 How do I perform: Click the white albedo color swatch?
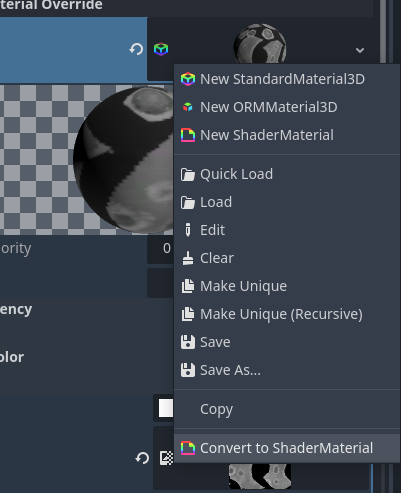pos(166,408)
